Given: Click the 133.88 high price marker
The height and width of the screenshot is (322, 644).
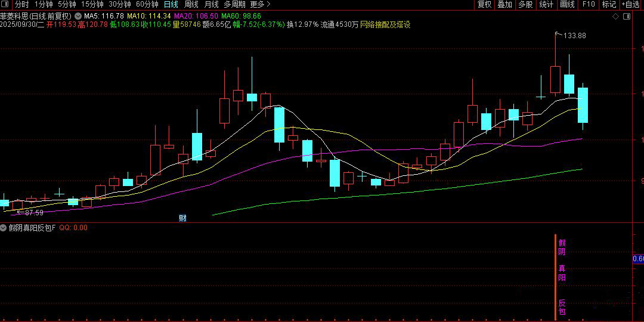Looking at the screenshot, I should (574, 36).
